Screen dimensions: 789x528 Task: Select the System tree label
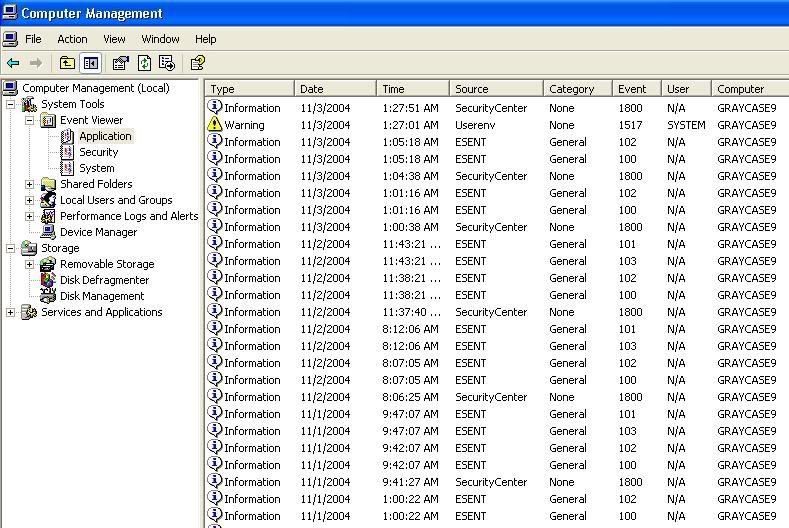pyautogui.click(x=97, y=168)
